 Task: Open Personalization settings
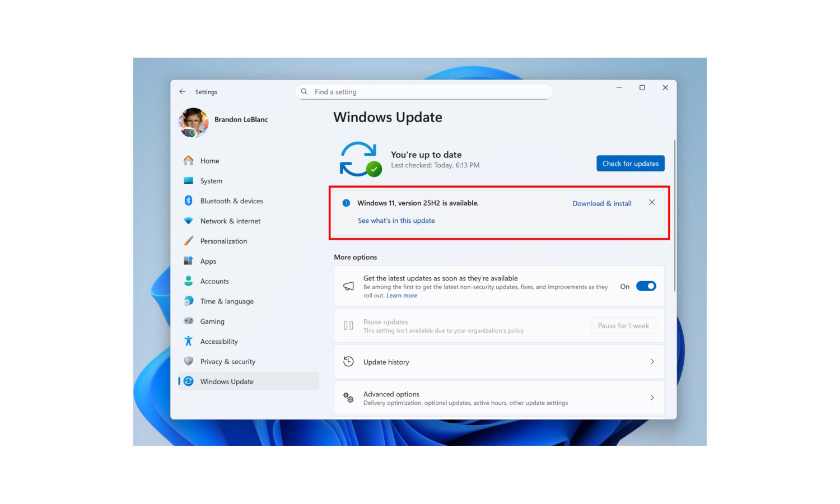pyautogui.click(x=223, y=241)
